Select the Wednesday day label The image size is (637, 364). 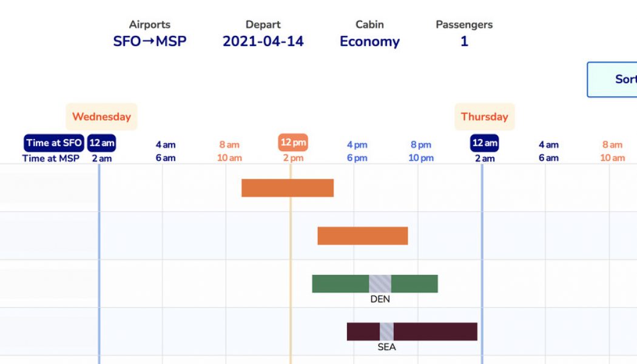tap(101, 116)
